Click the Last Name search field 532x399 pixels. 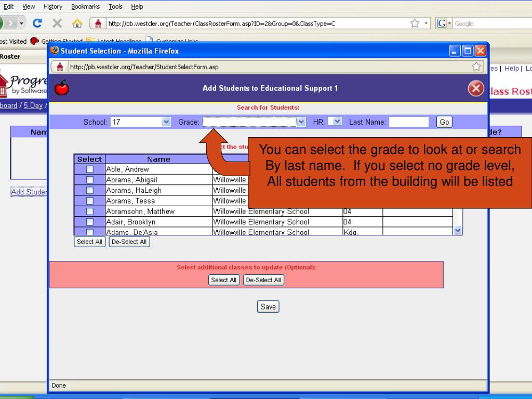(x=409, y=122)
